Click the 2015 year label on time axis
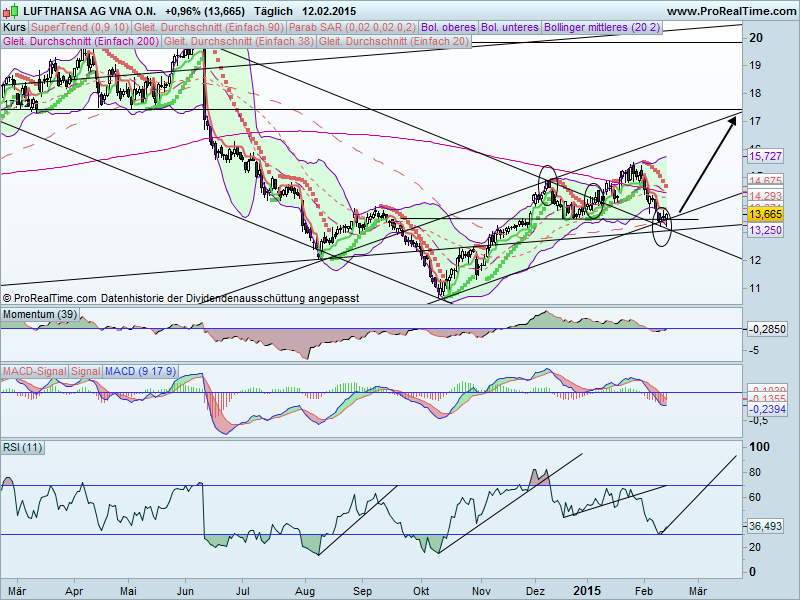The height and width of the screenshot is (600, 800). (587, 591)
